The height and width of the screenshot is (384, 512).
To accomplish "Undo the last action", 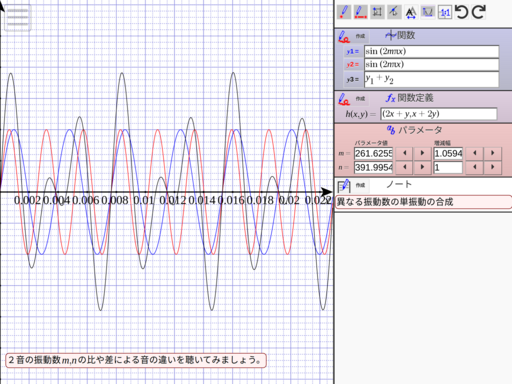I will click(462, 12).
